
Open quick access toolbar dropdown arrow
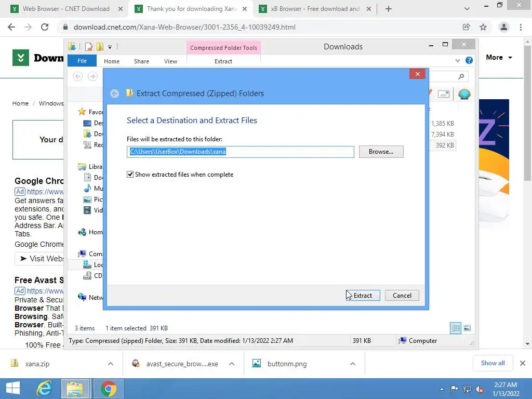coord(110,47)
